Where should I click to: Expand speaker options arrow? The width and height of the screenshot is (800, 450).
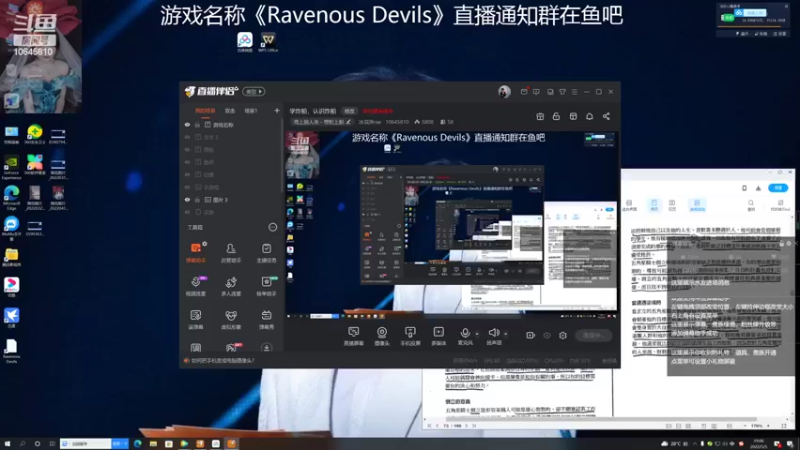tap(506, 334)
